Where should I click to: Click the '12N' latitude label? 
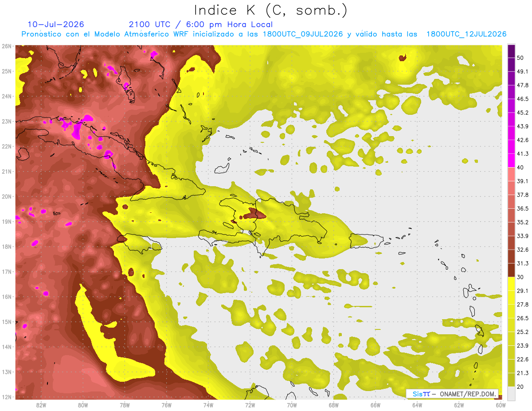(6, 397)
